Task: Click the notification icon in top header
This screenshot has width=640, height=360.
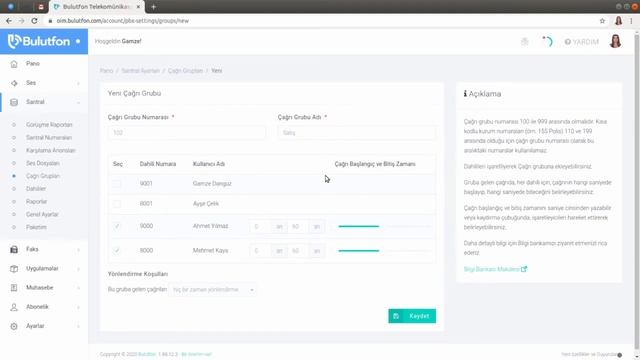Action: click(525, 41)
